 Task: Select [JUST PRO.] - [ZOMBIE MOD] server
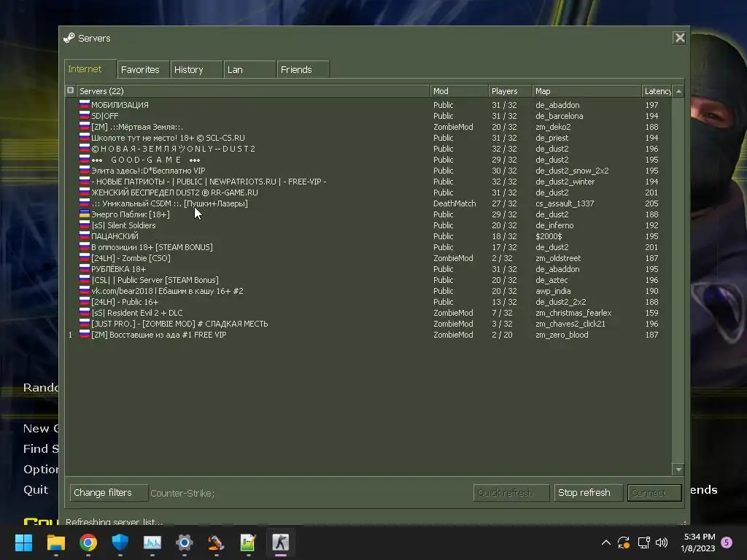368,324
